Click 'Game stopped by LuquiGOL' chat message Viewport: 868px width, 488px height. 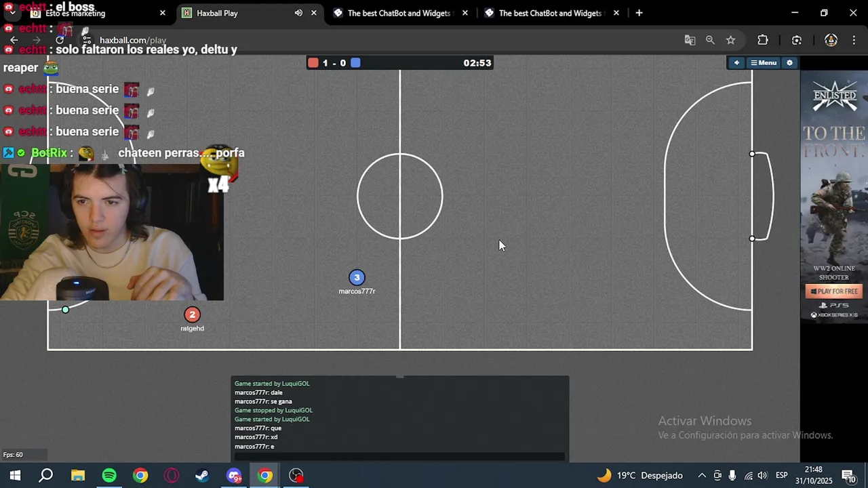click(x=273, y=410)
